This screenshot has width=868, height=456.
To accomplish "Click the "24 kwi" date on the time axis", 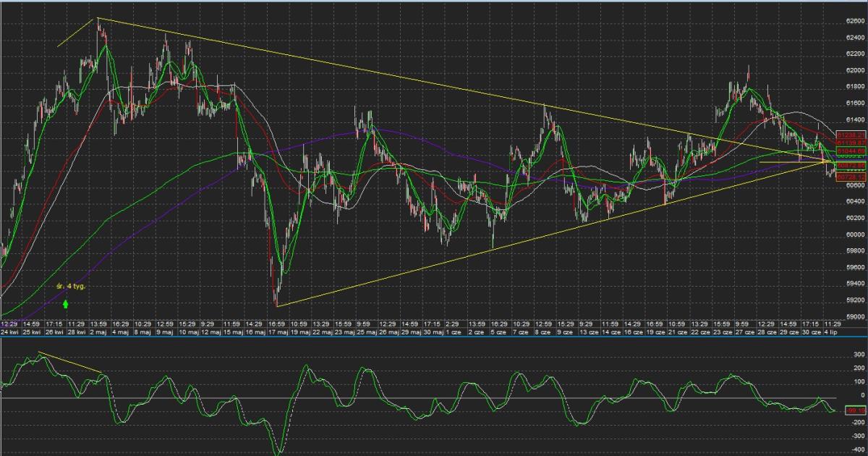I will coord(10,333).
